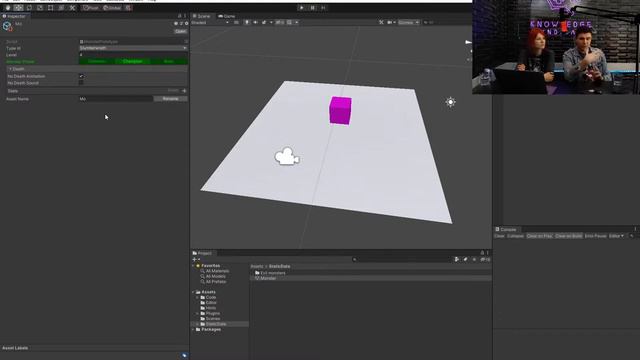The image size is (640, 360).
Task: Click the Step frame button
Action: click(323, 8)
